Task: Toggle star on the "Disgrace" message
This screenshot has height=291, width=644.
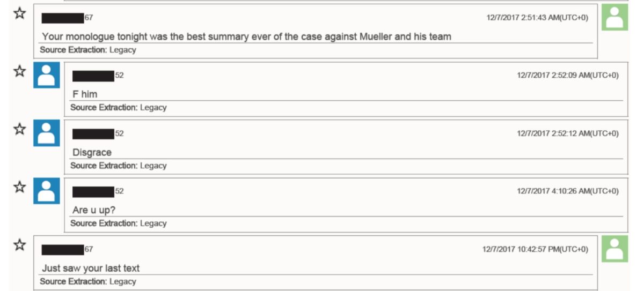Action: [20, 129]
